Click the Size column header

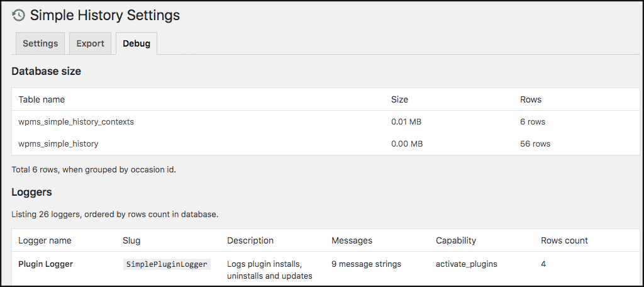(399, 99)
